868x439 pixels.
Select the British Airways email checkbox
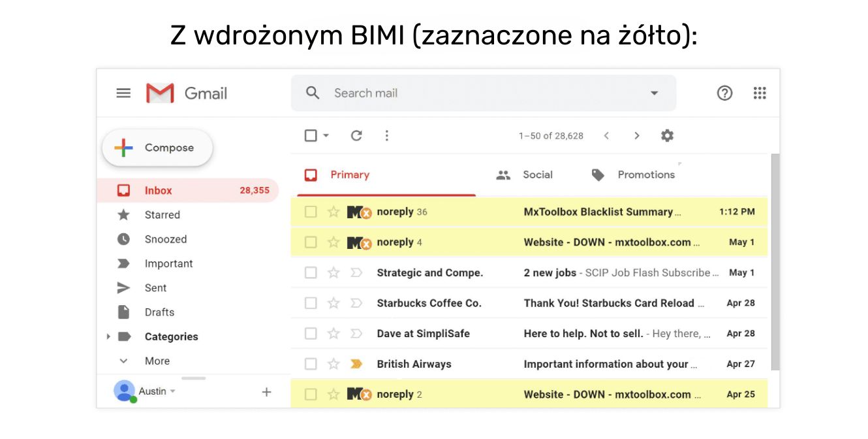coord(311,364)
